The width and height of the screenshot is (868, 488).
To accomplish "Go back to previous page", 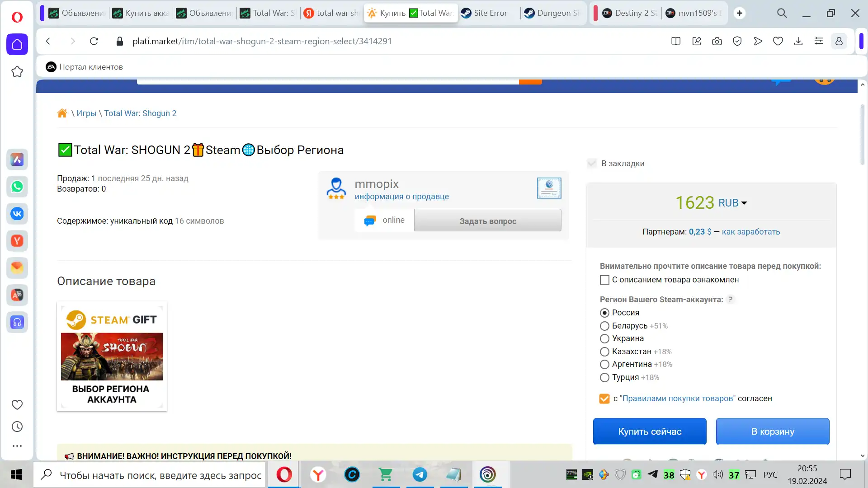I will (48, 41).
